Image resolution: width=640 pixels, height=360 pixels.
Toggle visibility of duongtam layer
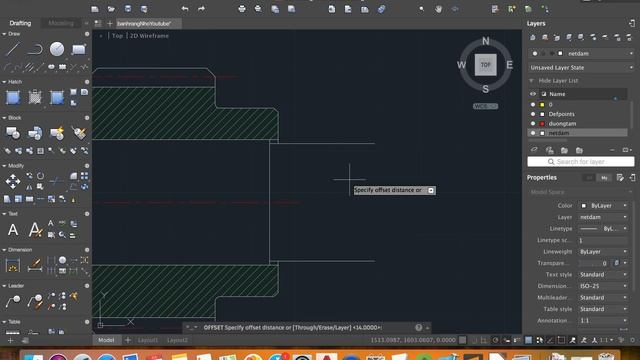coord(533,123)
